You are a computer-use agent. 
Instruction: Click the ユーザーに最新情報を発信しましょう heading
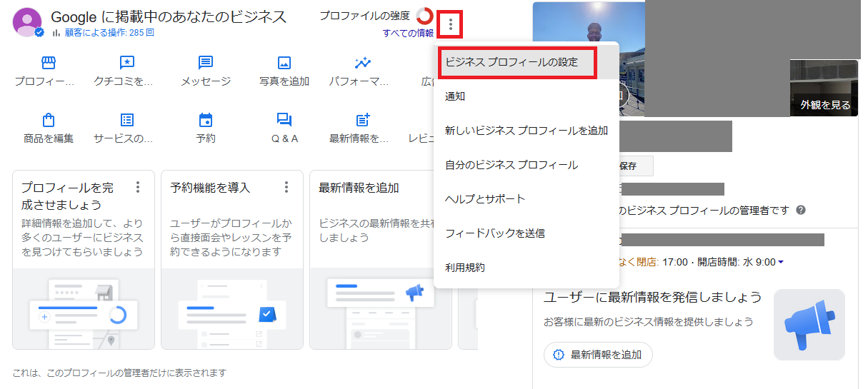[x=653, y=297]
